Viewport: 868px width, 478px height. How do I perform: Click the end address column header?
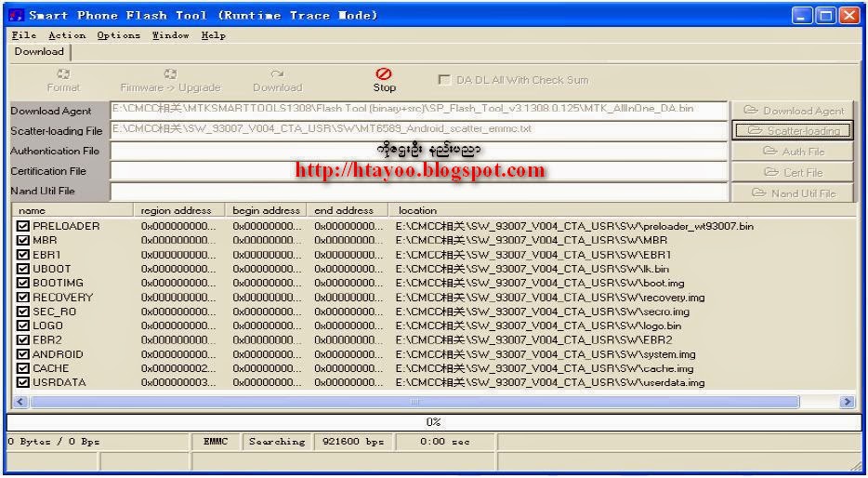(347, 210)
